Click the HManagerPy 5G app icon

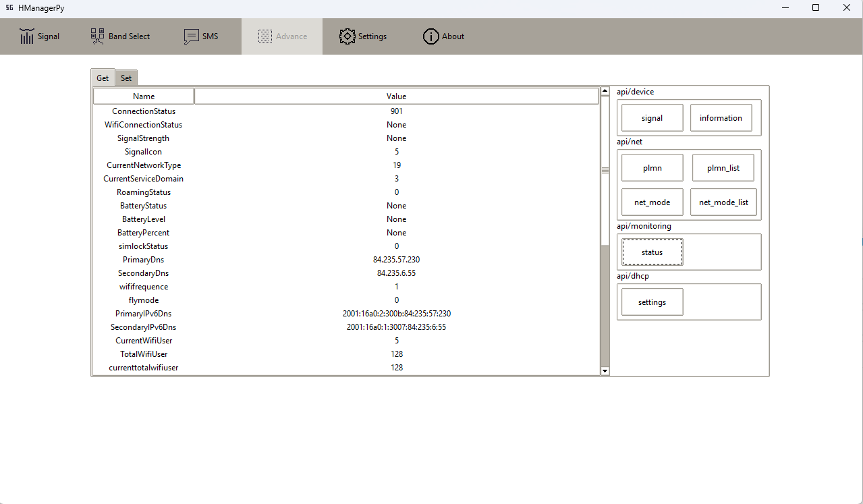(x=10, y=7)
